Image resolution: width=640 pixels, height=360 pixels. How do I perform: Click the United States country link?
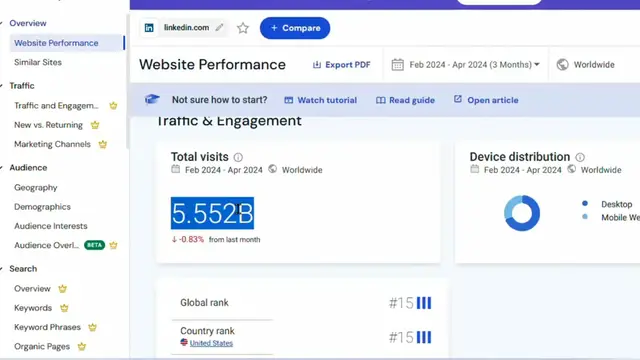point(211,343)
